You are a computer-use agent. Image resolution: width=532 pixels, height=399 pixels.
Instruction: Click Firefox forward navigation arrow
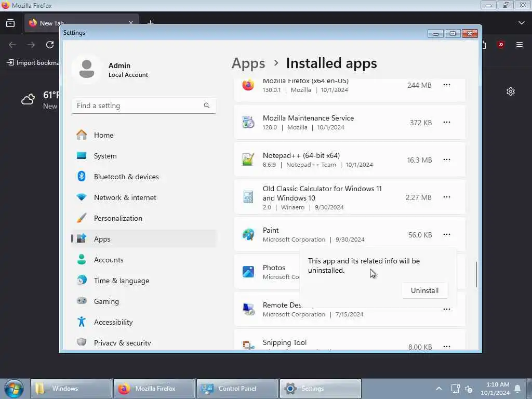(31, 45)
